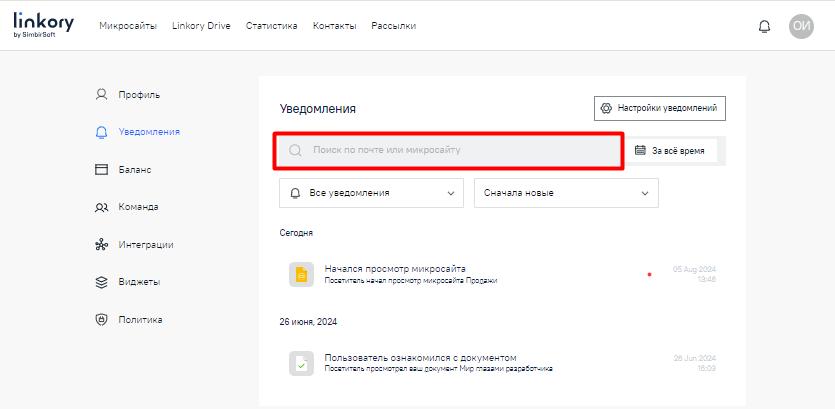The width and height of the screenshot is (835, 409).
Task: Click the Сегодня group heading
Action: (x=296, y=233)
